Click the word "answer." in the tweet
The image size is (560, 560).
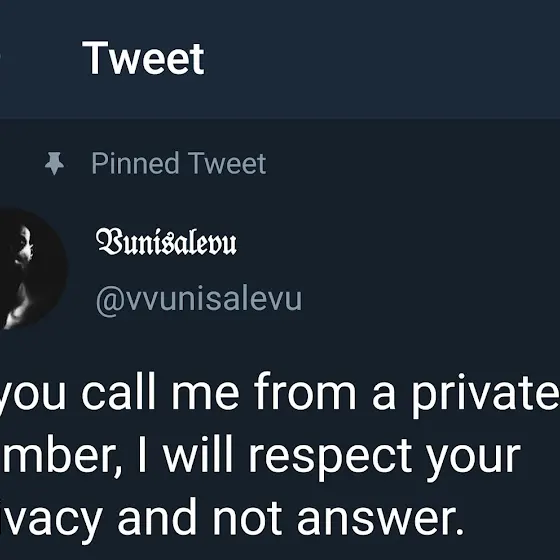click(x=381, y=520)
